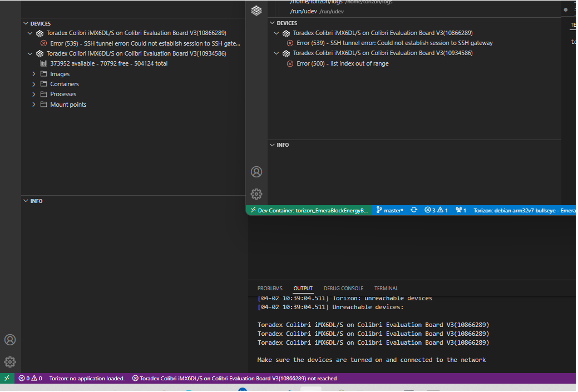The height and width of the screenshot is (392, 578).
Task: Click the 'Torizon: unreachable devices' output line
Action: [x=345, y=299]
